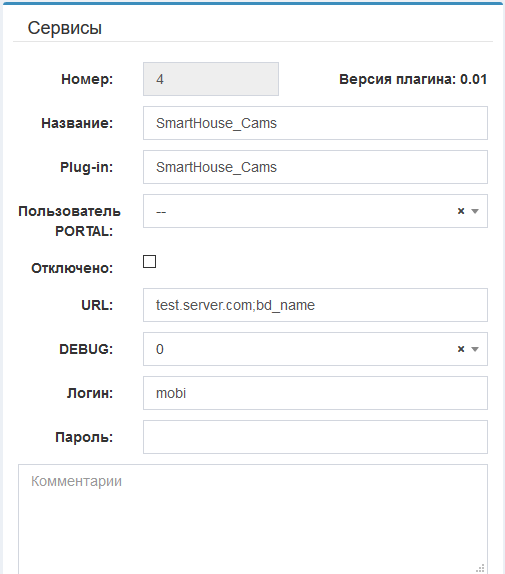Click into the URL field test.server.com;bd_name
The height and width of the screenshot is (574, 505).
pyautogui.click(x=315, y=305)
